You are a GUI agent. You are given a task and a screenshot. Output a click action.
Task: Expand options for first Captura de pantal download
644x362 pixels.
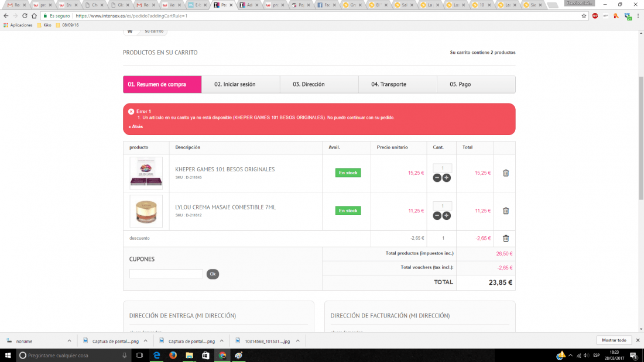click(x=145, y=341)
